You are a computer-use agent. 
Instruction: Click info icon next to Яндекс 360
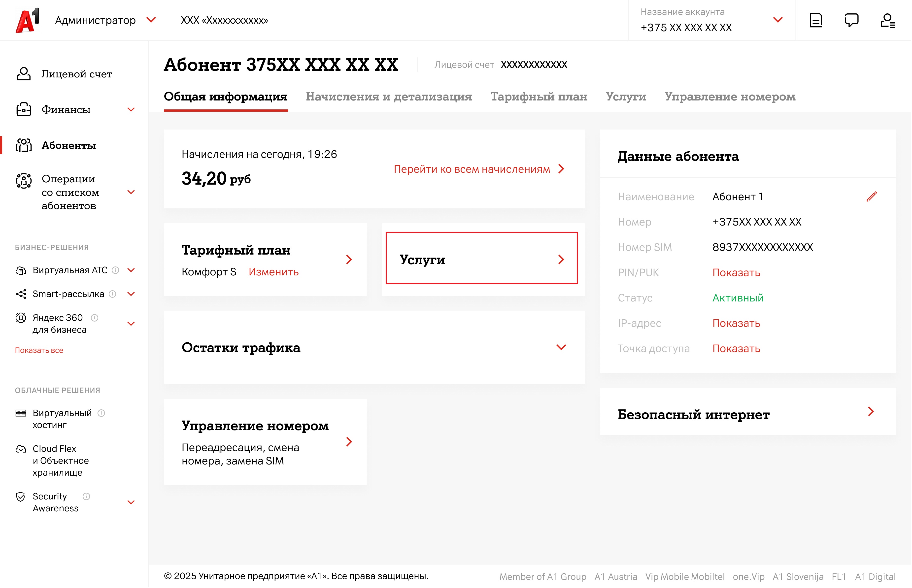[94, 318]
